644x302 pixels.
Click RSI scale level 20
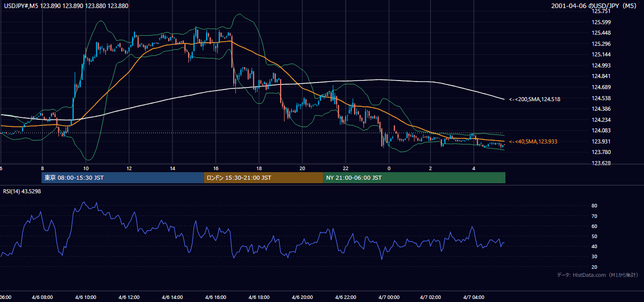click(x=595, y=267)
